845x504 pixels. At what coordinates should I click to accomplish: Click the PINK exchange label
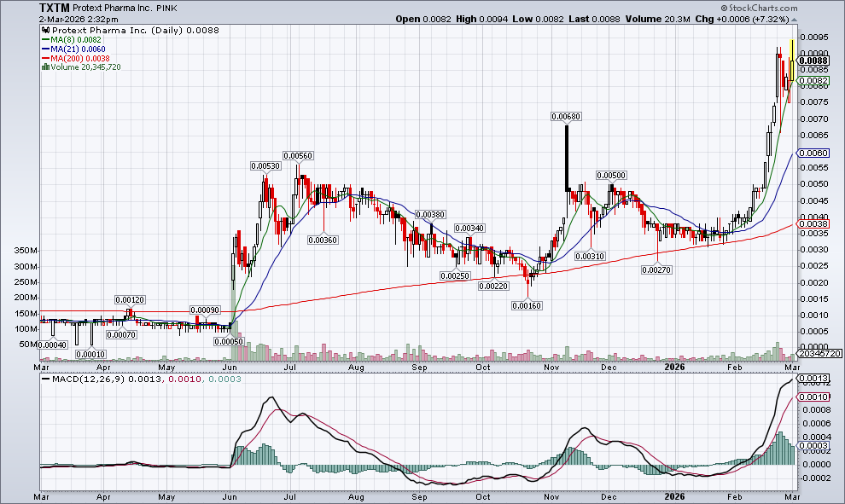click(166, 9)
